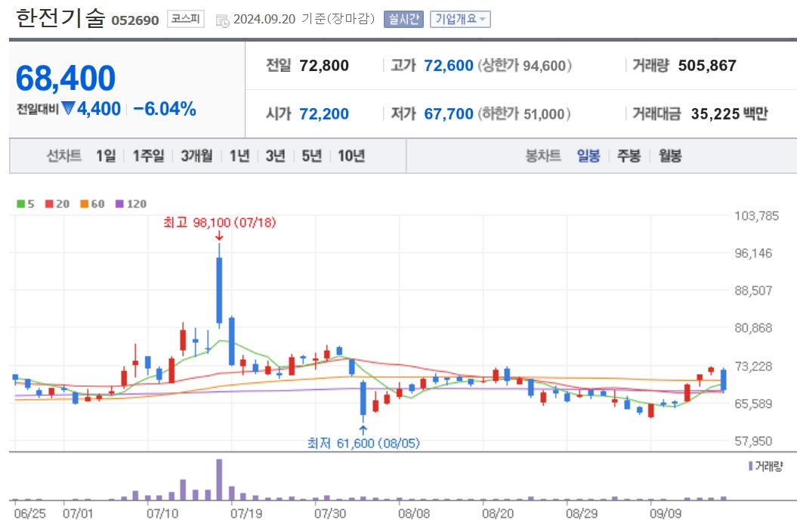
Task: Switch to 월봉 monthly candle chart
Action: click(670, 156)
